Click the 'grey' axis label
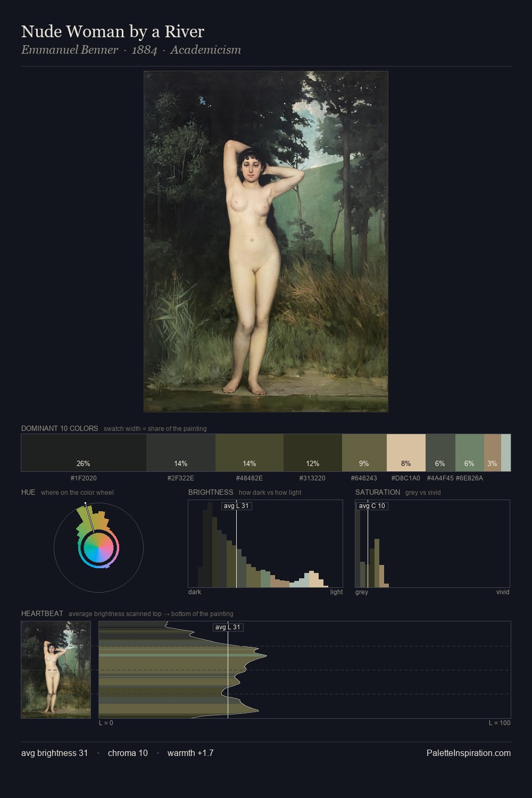Image resolution: width=532 pixels, height=798 pixels. coord(362,592)
